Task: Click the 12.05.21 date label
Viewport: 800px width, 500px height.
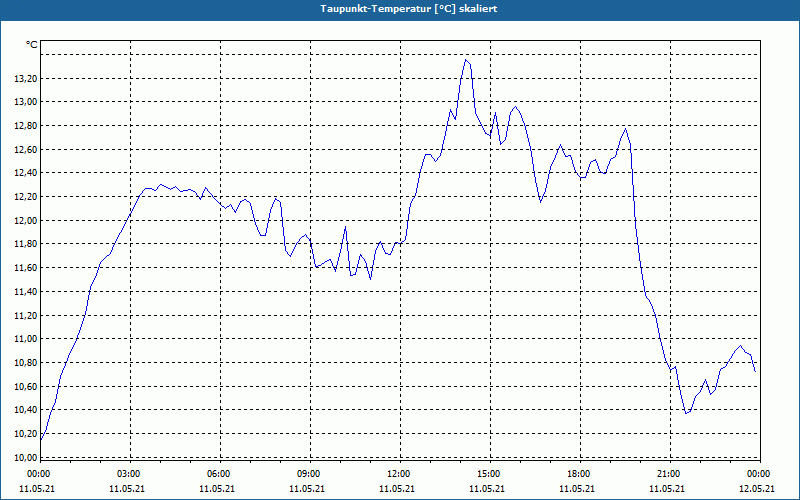Action: tap(757, 489)
